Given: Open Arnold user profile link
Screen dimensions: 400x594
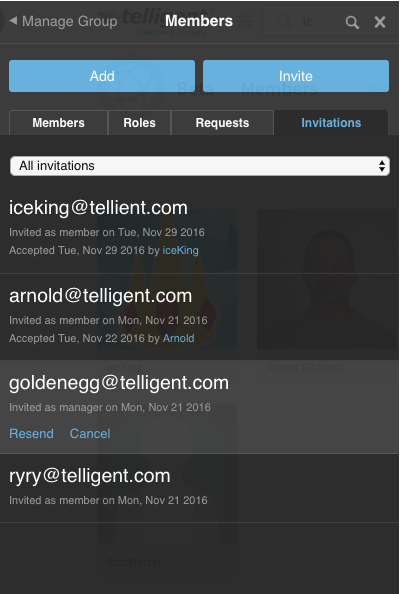Looking at the screenshot, I should coord(178,338).
